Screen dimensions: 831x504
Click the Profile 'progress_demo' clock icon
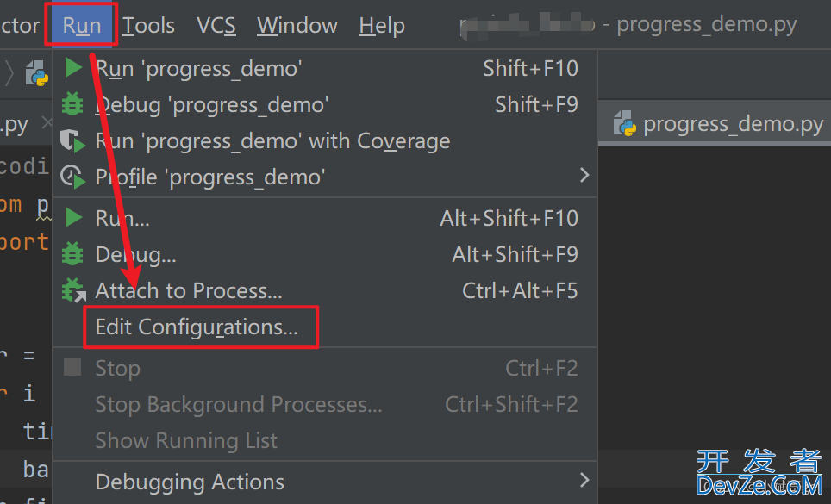72,177
